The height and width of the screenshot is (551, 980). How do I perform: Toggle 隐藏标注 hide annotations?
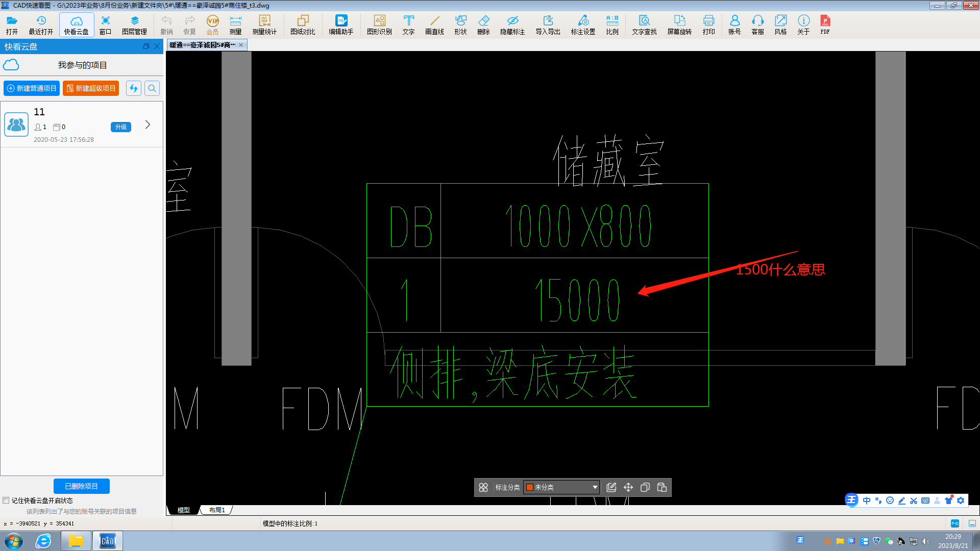coord(512,24)
